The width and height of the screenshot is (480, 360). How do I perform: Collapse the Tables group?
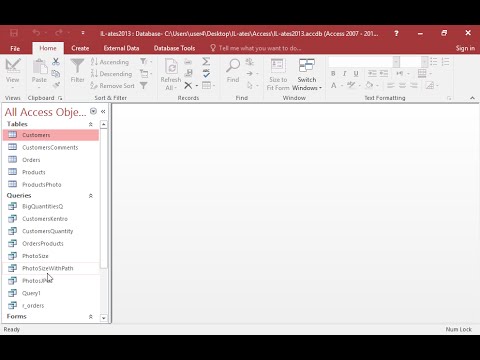(91, 124)
